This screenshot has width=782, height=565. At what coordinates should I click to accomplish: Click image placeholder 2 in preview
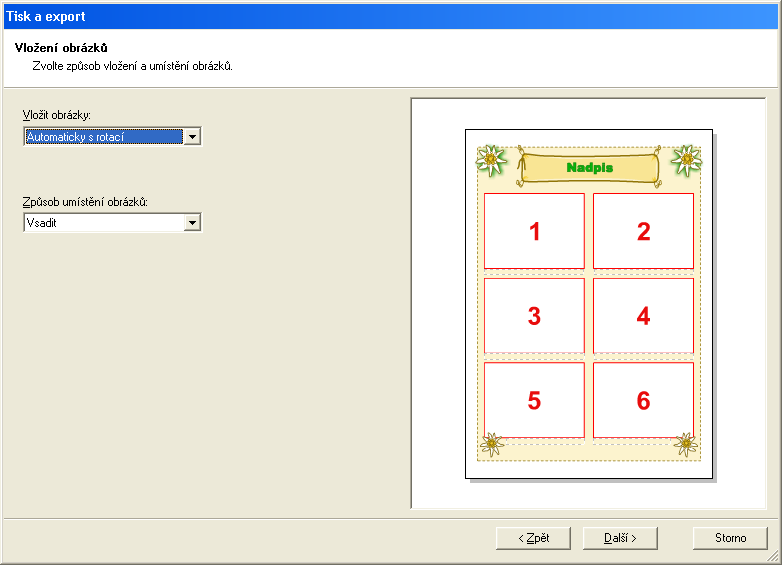643,231
